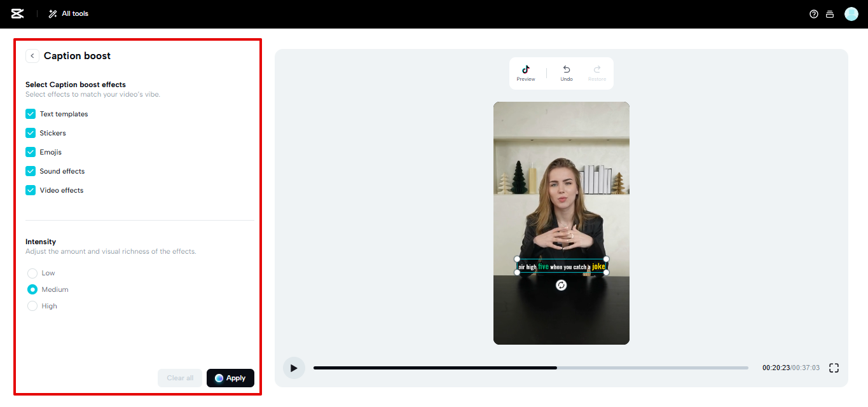Go back from the Caption boost panel
The height and width of the screenshot is (407, 868).
click(32, 55)
